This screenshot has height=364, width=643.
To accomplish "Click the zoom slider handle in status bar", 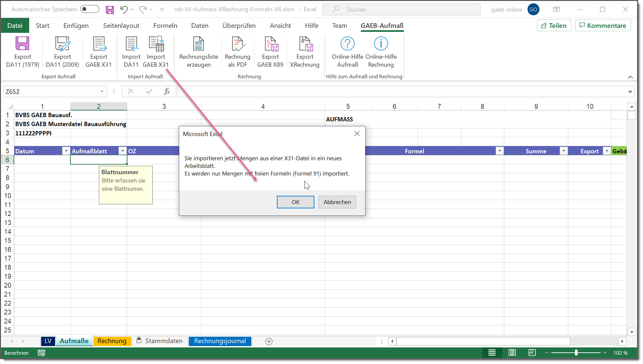I will click(576, 353).
